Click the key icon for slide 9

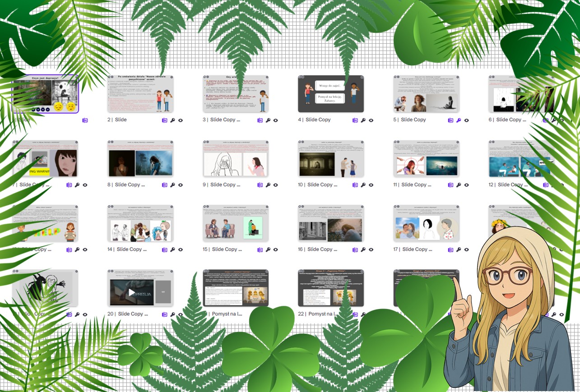[268, 185]
